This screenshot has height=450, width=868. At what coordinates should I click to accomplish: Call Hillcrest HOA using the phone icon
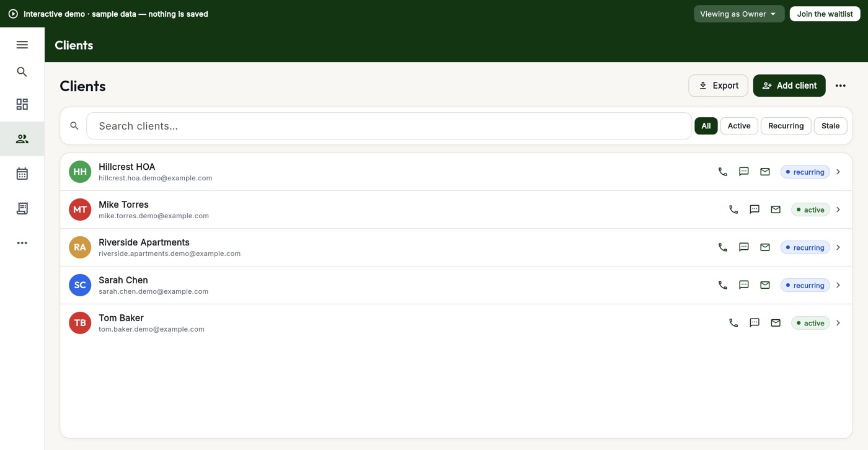pos(723,172)
